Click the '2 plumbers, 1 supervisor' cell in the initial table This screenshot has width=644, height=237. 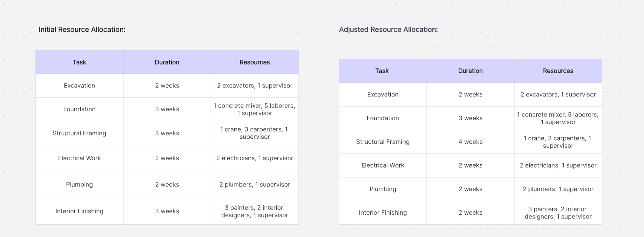click(254, 184)
